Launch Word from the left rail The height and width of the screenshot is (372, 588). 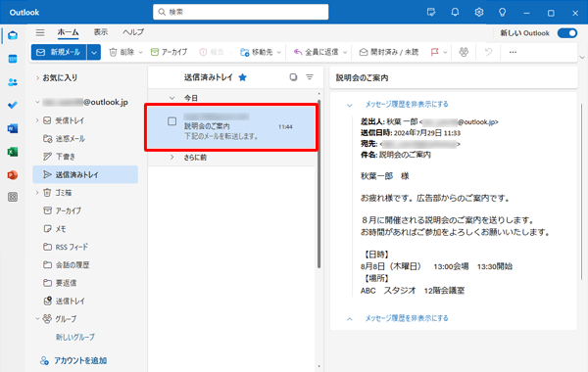click(13, 128)
